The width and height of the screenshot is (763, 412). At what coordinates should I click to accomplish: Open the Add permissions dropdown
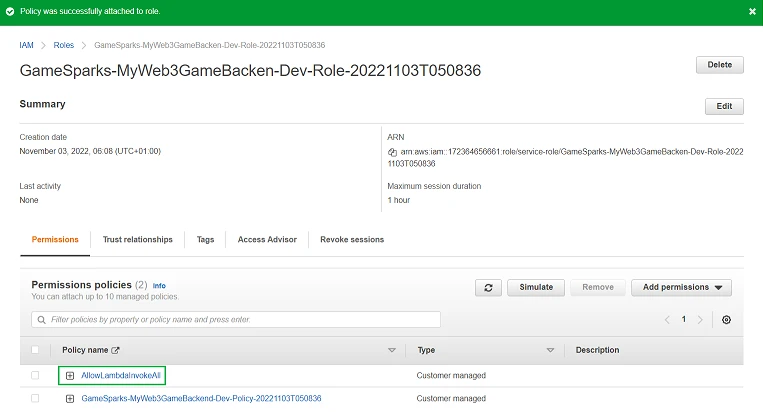coord(681,287)
